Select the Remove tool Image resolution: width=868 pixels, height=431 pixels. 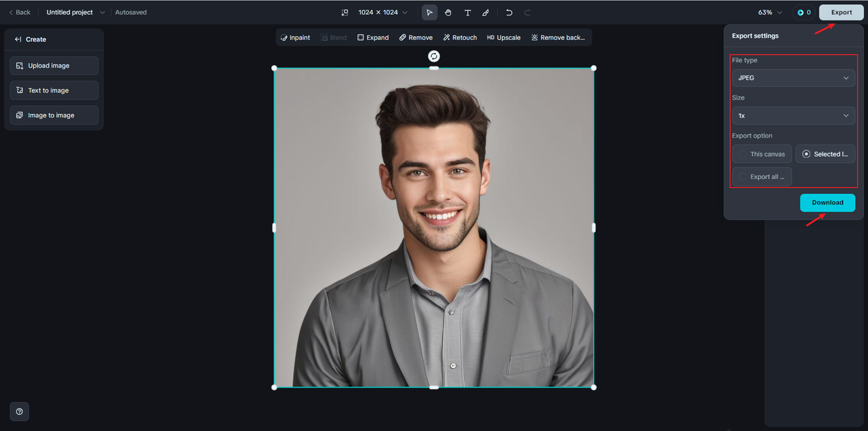416,37
